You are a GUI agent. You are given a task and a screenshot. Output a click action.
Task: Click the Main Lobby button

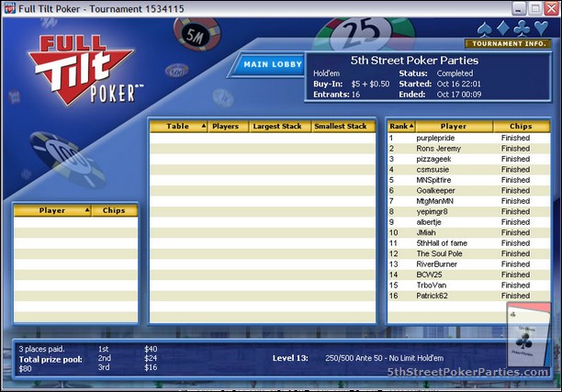pos(269,65)
